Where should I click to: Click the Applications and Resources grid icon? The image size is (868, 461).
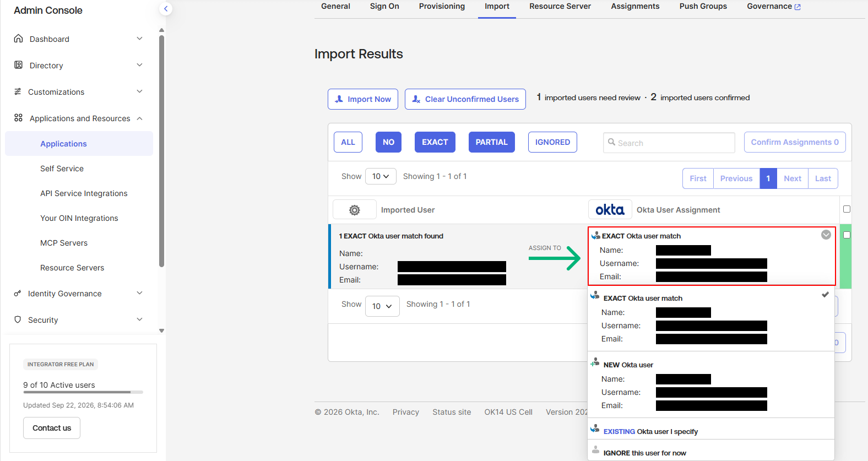[18, 118]
